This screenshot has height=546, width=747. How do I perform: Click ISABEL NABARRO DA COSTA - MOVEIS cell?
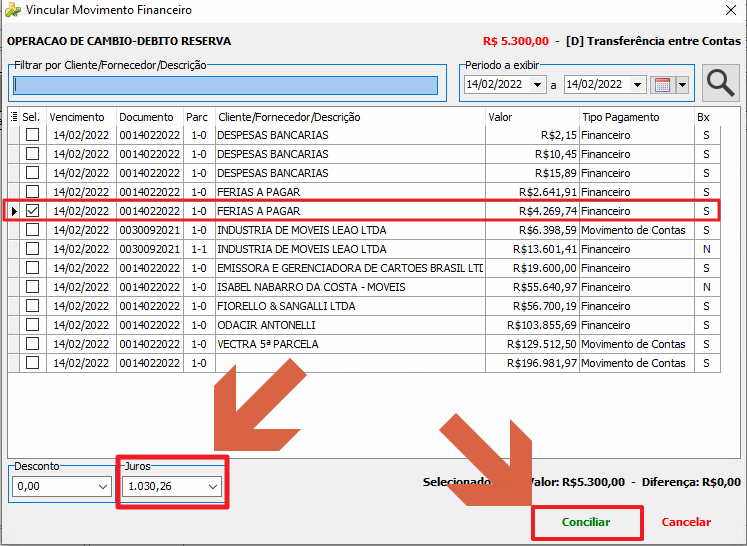350,287
